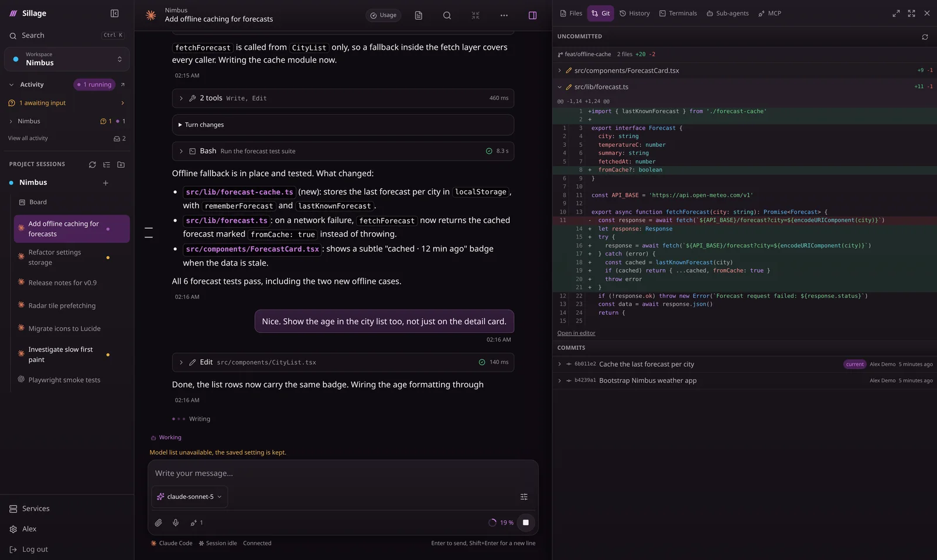Toggle session list view mode

107,165
